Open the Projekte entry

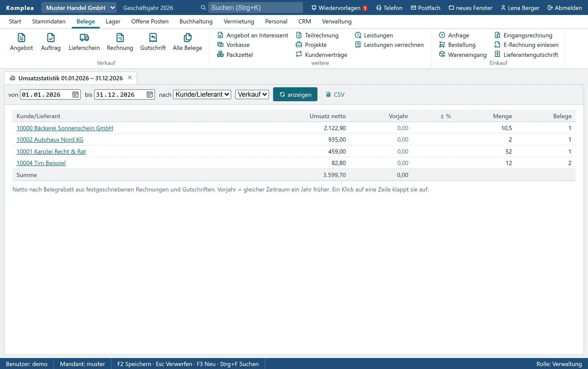(x=311, y=45)
